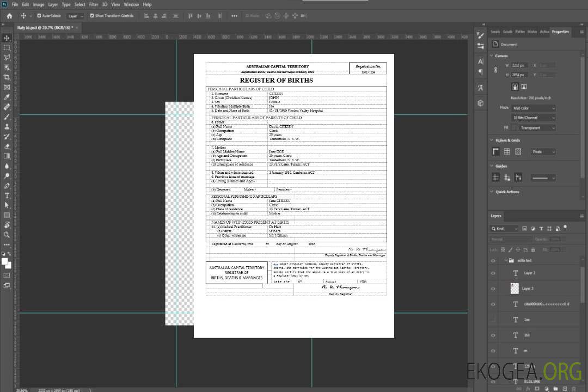Collapse the Rulers & Grids section
The image size is (588, 392).
(491, 140)
